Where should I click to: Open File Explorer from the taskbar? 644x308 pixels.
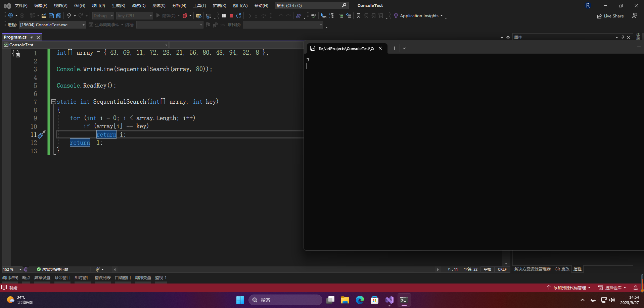coord(345,300)
